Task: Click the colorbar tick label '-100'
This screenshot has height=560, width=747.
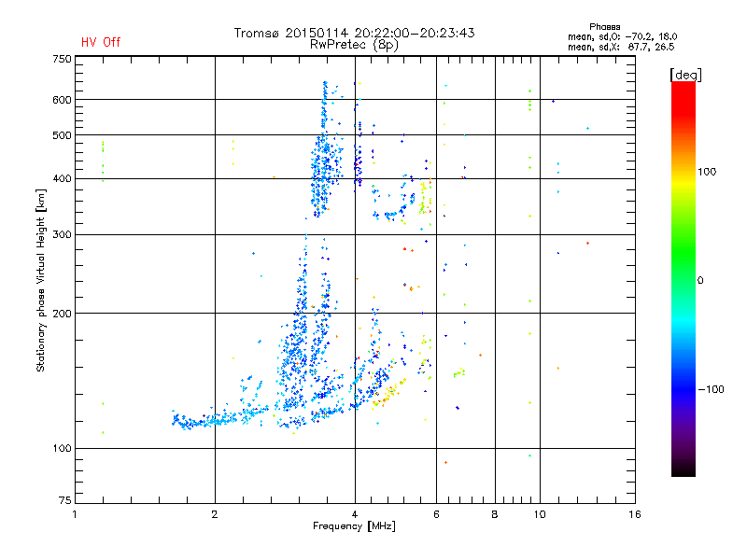Action: pos(711,389)
